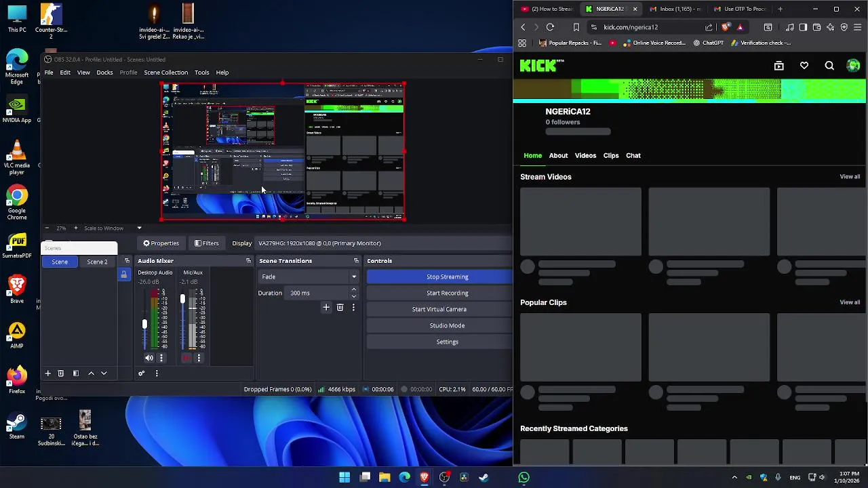868x488 pixels.
Task: Decrease transition Duration stepper down
Action: click(x=353, y=296)
